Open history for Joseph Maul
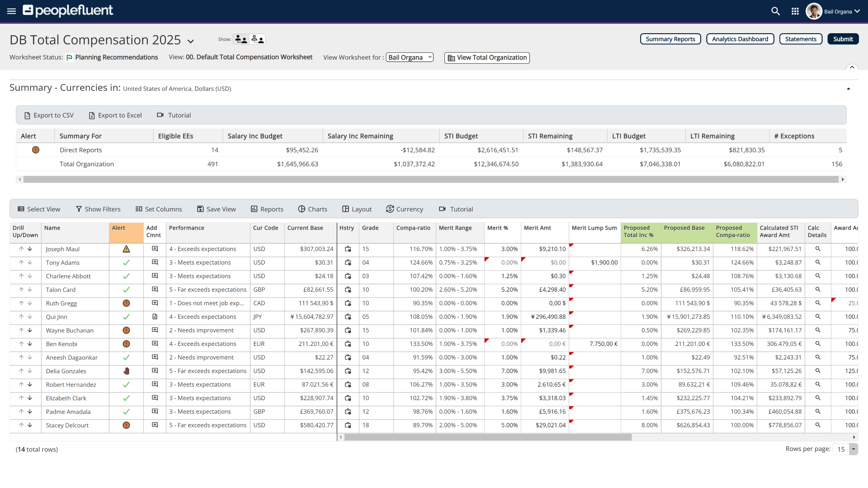 (348, 249)
